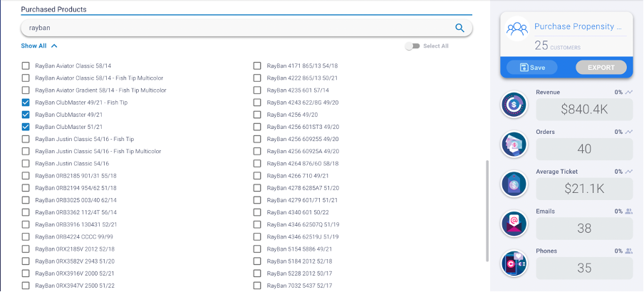Click the product list vertical scrollbar
644x292 pixels.
pos(487,210)
